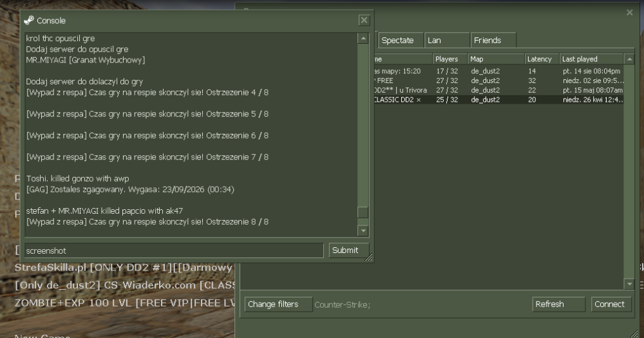Click the Ostrzezenie 7 / 8 console line
Viewport: 644px width, 338px height.
click(x=147, y=157)
